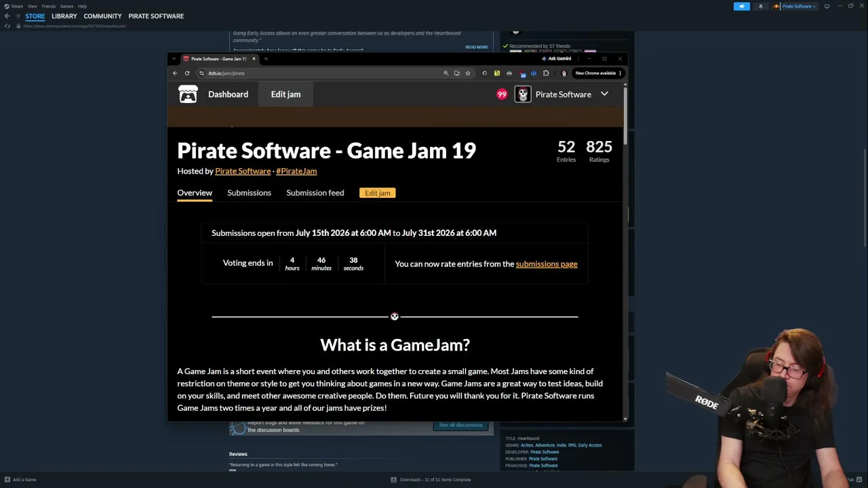Open the franchise Pirate Software link in Steam
Viewport: 868px width, 488px height.
543,466
